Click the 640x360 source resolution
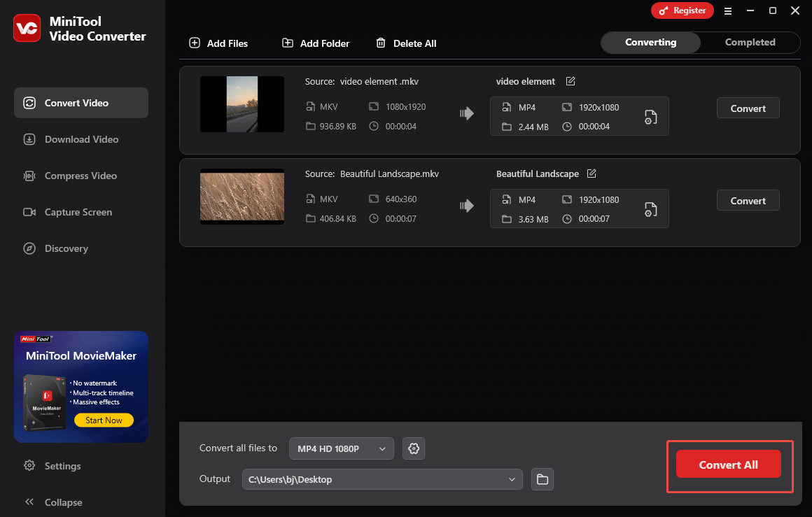 point(401,199)
